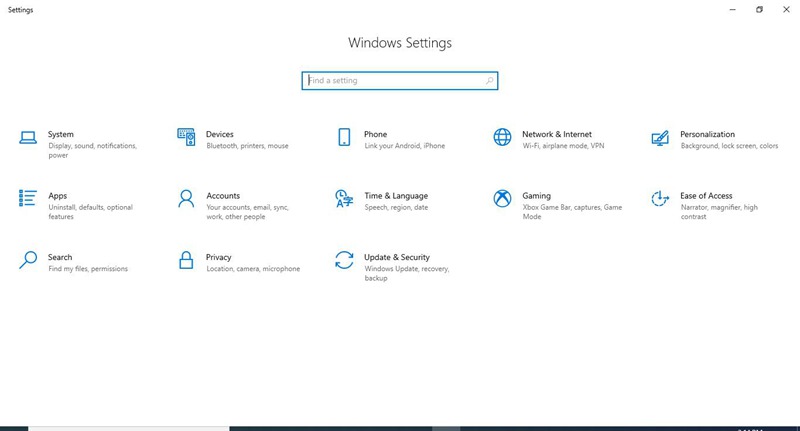Open the Update & Security arrows icon
This screenshot has width=800, height=431.
pyautogui.click(x=344, y=260)
